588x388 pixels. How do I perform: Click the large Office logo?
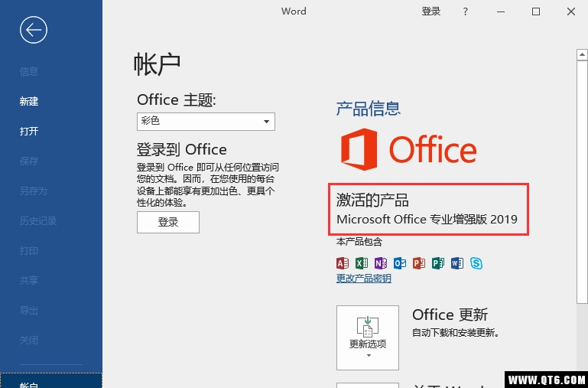(x=408, y=149)
